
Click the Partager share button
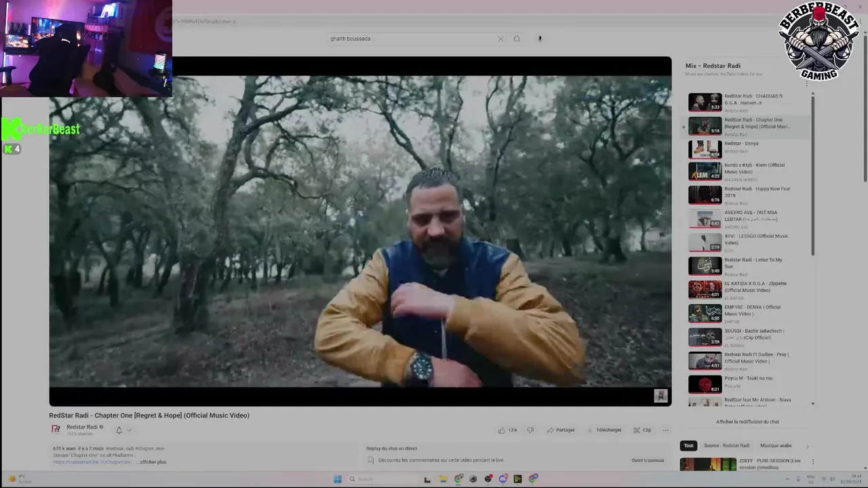[x=561, y=430]
